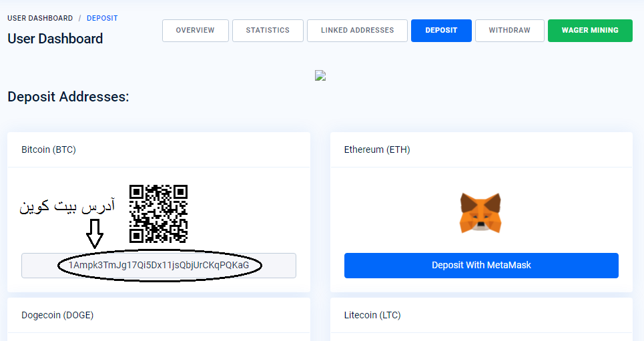
Task: Select the Deposit tab
Action: tap(441, 31)
